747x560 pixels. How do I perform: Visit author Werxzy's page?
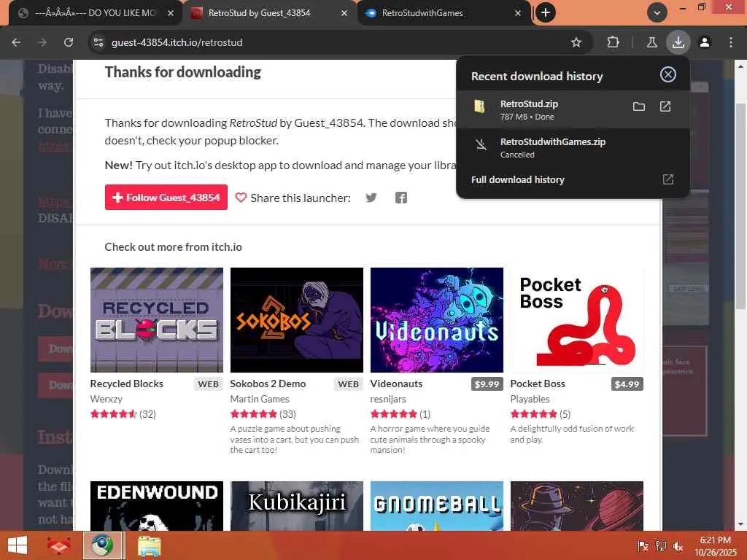(107, 399)
